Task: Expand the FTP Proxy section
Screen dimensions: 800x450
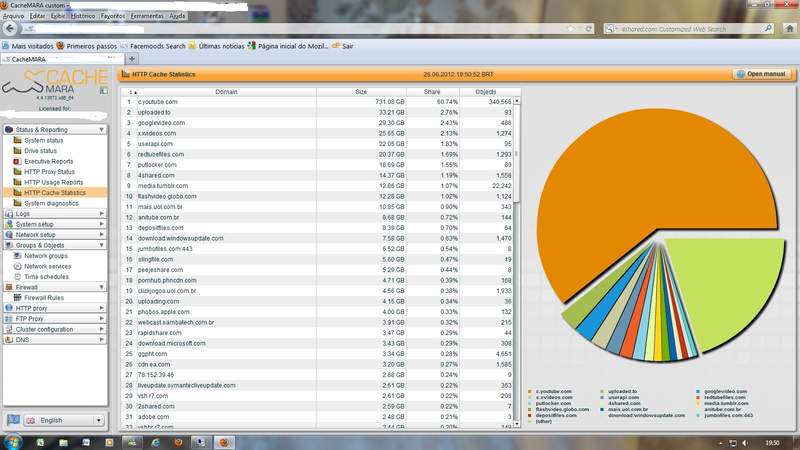Action: click(x=101, y=319)
